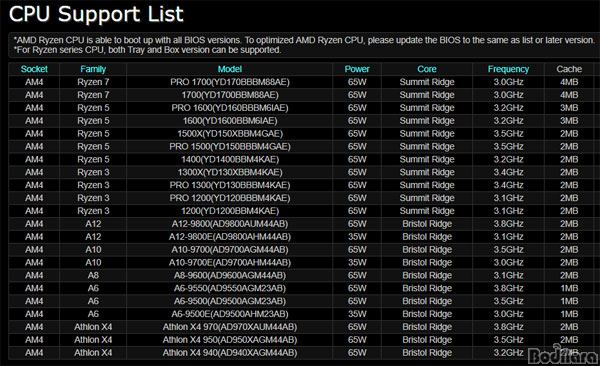Click 4MB cache in PRO 1700 row
This screenshot has width=600, height=366.
pyautogui.click(x=569, y=82)
